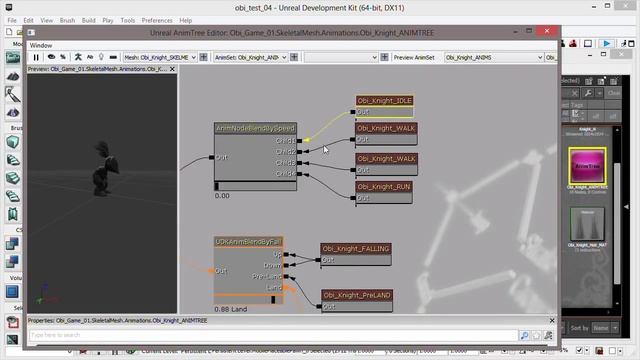Open the Tools menu
The width and height of the screenshot is (640, 360).
[127, 20]
